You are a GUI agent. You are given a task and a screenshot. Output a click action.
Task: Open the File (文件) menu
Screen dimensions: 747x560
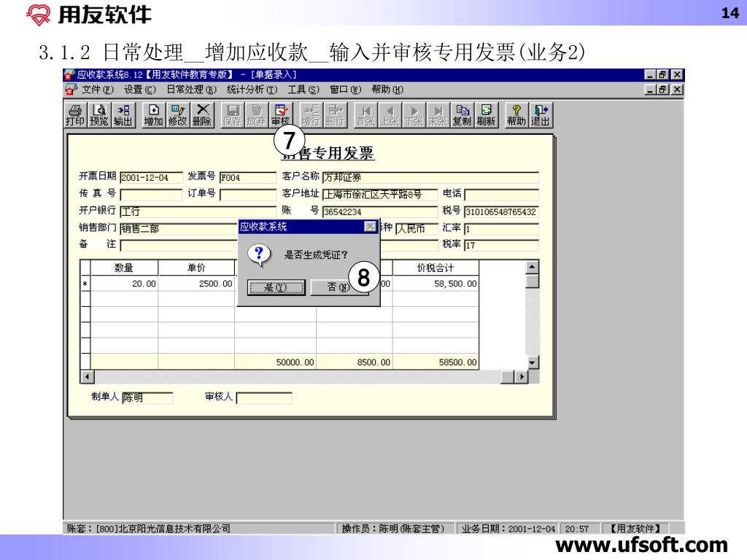pyautogui.click(x=98, y=90)
